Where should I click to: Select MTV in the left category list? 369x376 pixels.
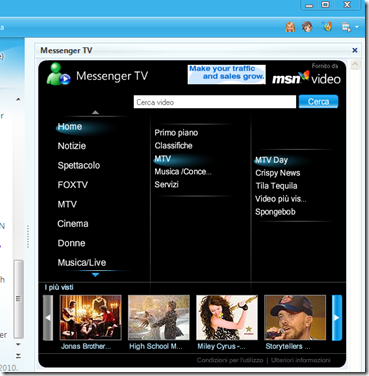pos(67,204)
